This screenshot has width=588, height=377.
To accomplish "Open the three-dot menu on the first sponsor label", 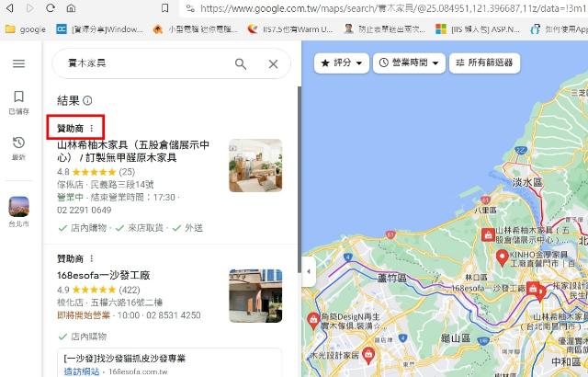I will click(92, 129).
